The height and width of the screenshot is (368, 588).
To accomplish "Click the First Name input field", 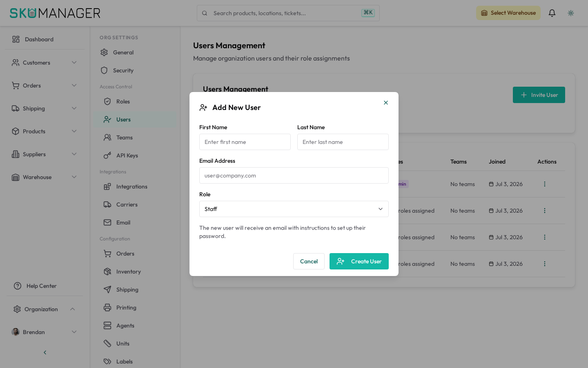I will click(x=245, y=142).
